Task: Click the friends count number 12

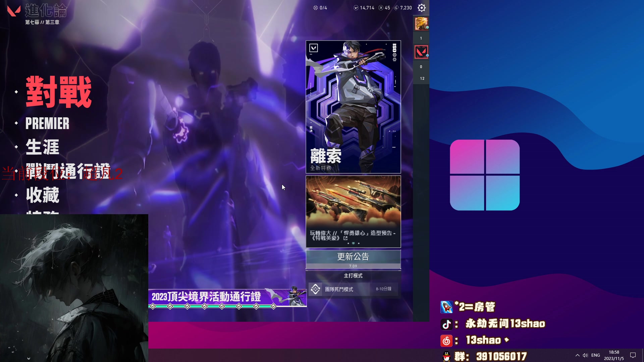Action: 422,78
